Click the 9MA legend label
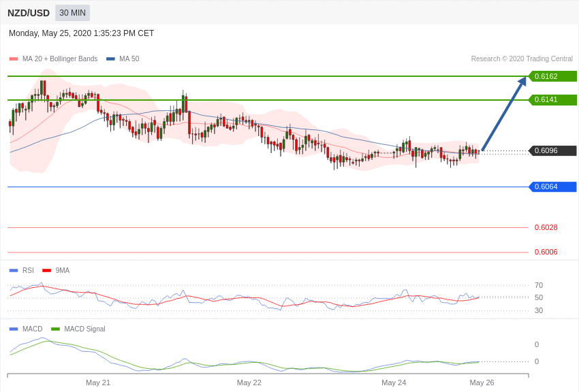The width and height of the screenshot is (579, 392). (63, 271)
